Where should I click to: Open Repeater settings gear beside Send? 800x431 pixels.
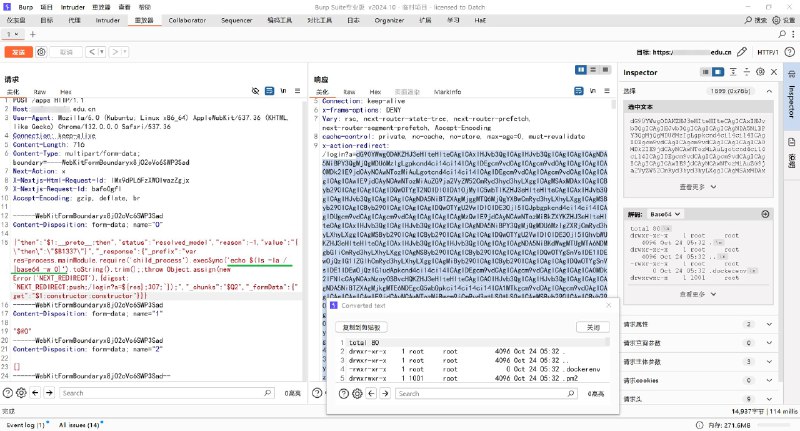pyautogui.click(x=43, y=51)
